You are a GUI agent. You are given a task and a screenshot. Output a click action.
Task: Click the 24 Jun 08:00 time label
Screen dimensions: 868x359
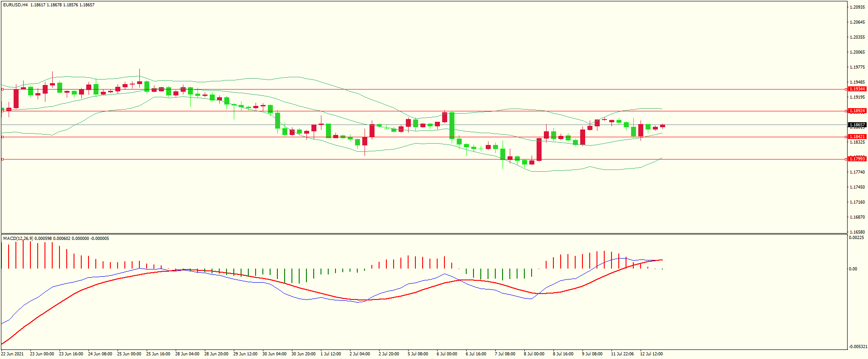coord(100,354)
